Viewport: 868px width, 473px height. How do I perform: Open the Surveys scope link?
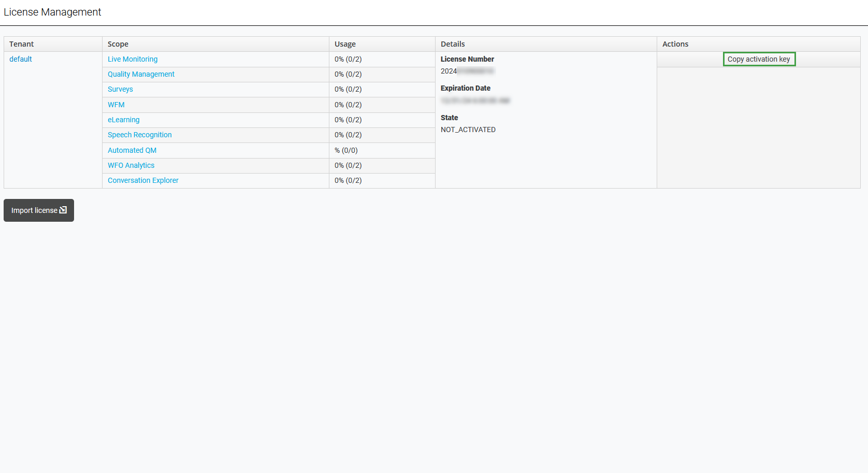(x=120, y=89)
